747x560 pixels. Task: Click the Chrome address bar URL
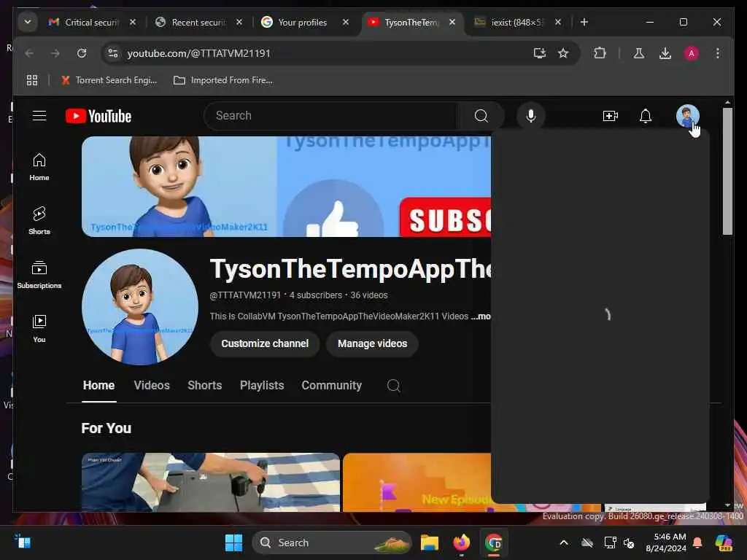pyautogui.click(x=198, y=53)
